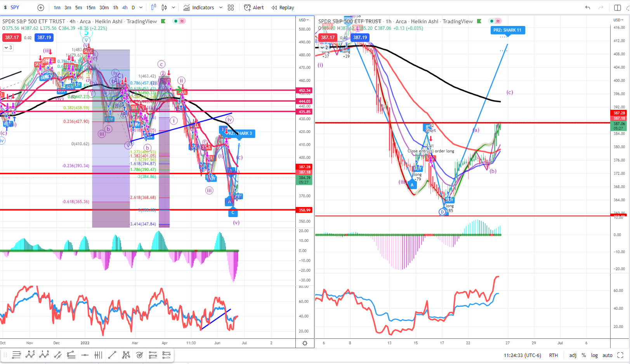
Task: Select the trend-based Fib extension tool
Action: tap(71, 355)
